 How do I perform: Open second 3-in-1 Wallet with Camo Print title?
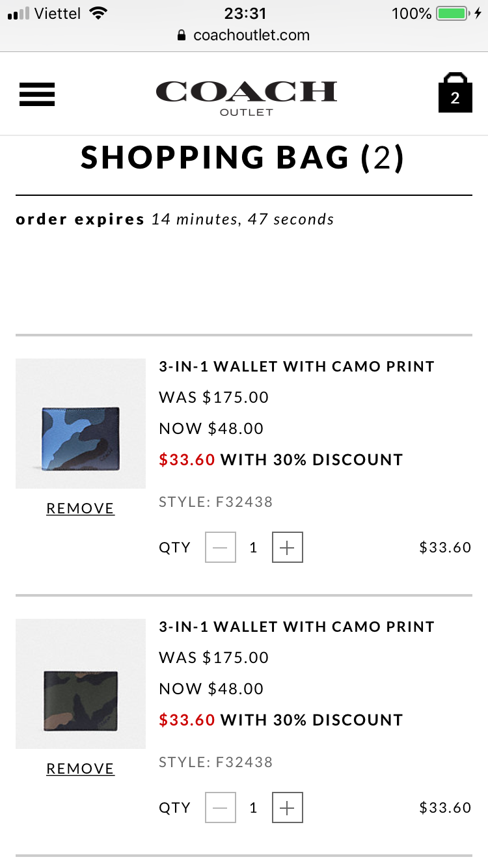coord(297,627)
